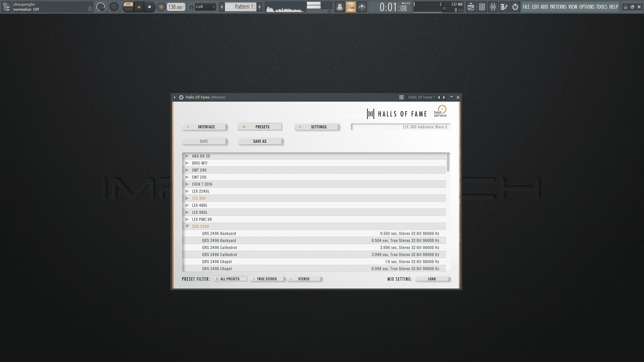This screenshot has height=362, width=644.
Task: Click the gear icon in Halls Of Fame titlebar
Action: [x=181, y=97]
